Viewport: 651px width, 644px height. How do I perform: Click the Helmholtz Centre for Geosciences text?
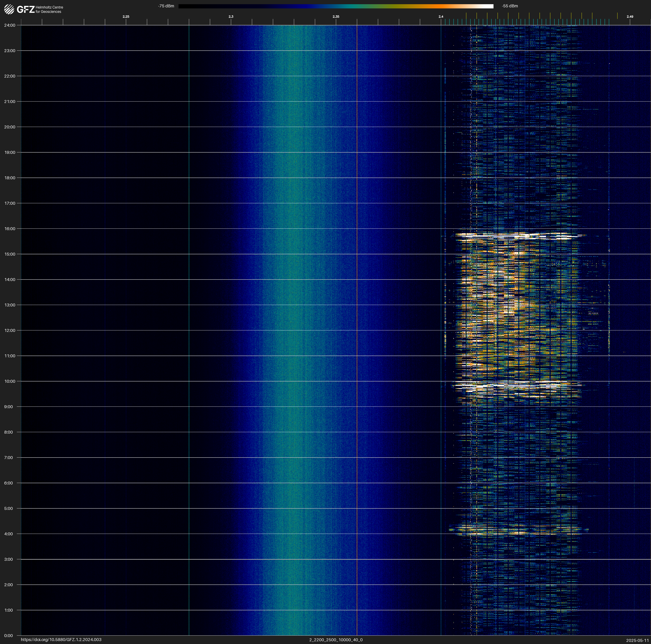[x=49, y=9]
